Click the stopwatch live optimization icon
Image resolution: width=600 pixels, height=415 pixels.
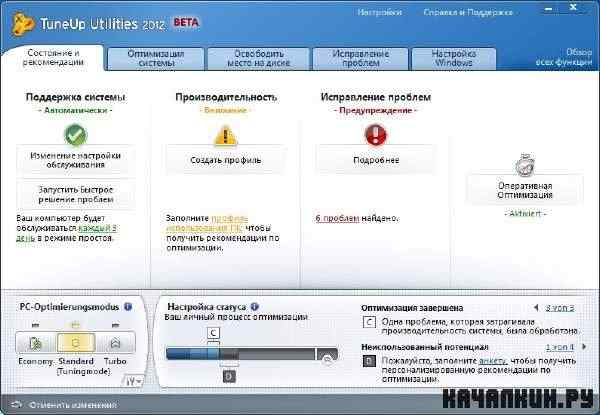pyautogui.click(x=525, y=165)
